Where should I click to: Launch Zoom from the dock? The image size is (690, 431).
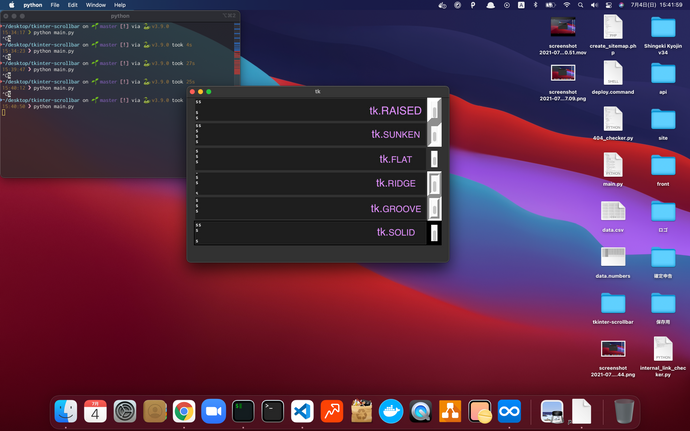(x=213, y=410)
